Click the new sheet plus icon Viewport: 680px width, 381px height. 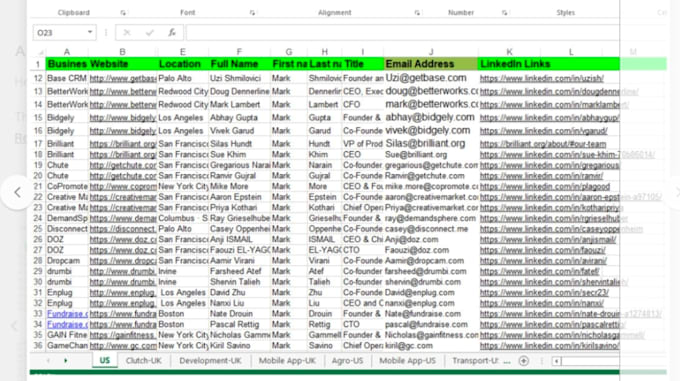(x=523, y=361)
